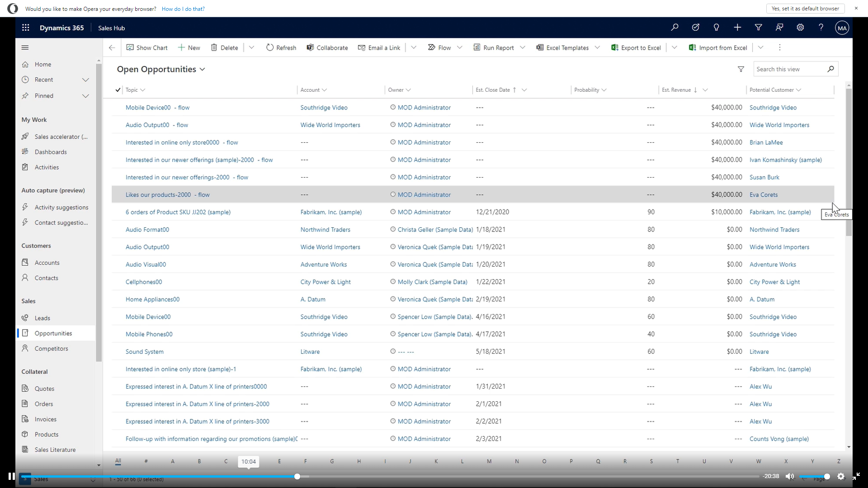Go back using the back arrow
868x488 pixels.
(112, 47)
